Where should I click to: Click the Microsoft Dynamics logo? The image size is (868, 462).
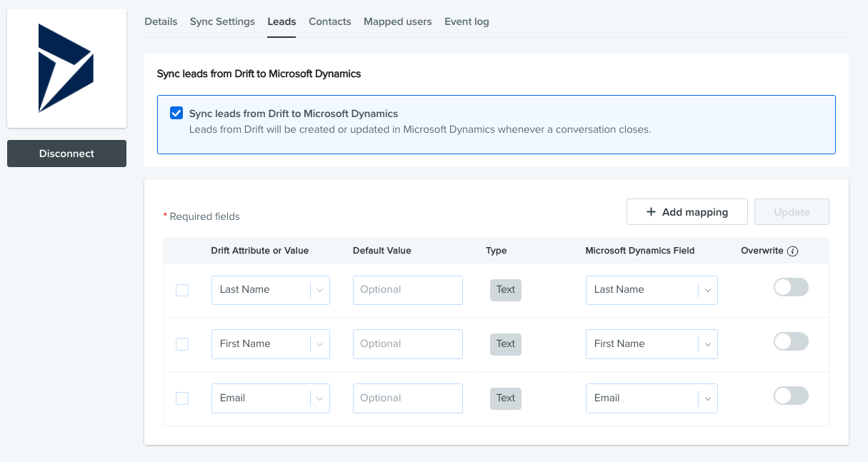coord(66,69)
